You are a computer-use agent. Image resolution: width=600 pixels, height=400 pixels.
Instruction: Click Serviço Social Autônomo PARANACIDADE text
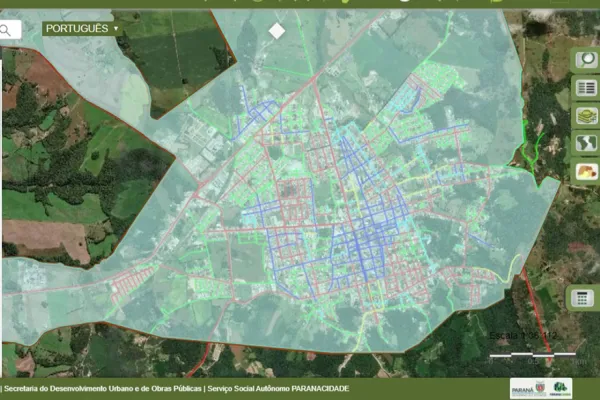[279, 388]
